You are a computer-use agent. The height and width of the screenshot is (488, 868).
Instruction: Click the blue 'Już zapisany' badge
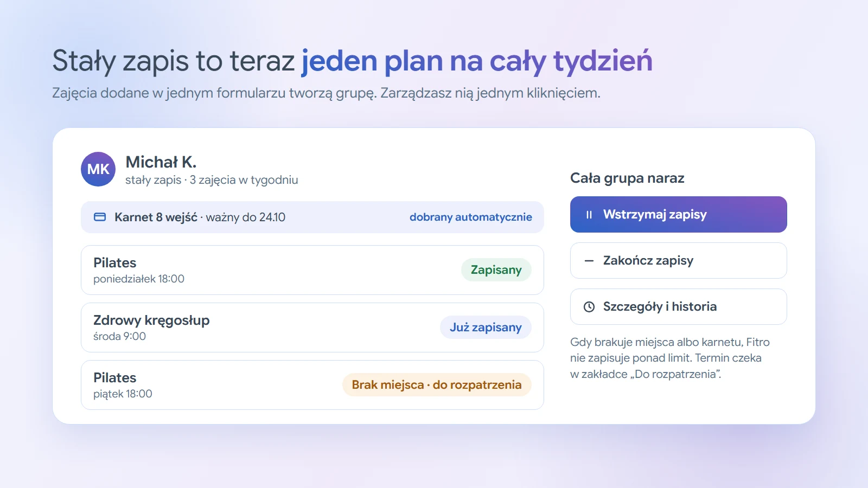click(x=486, y=328)
